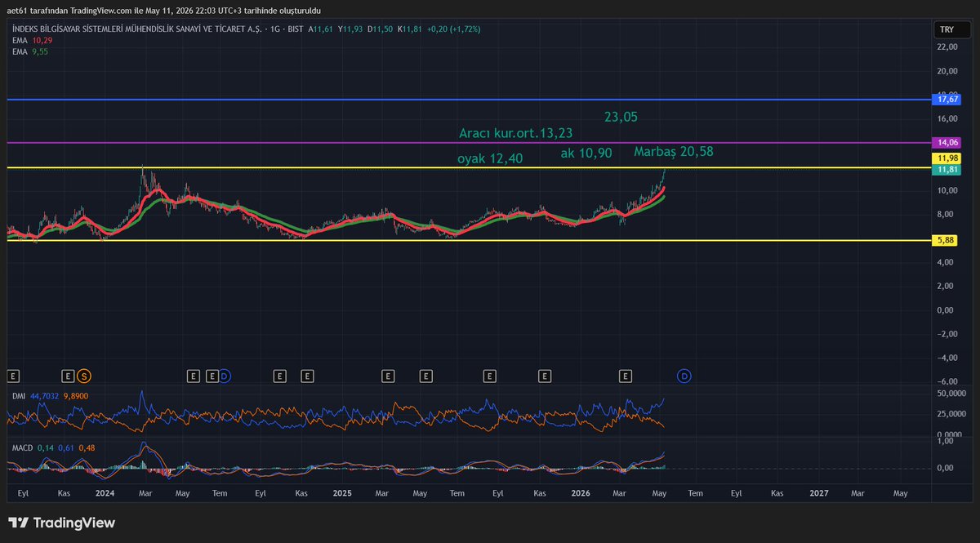
Task: Click the +0,20 (+1,72%) change value
Action: pyautogui.click(x=454, y=29)
